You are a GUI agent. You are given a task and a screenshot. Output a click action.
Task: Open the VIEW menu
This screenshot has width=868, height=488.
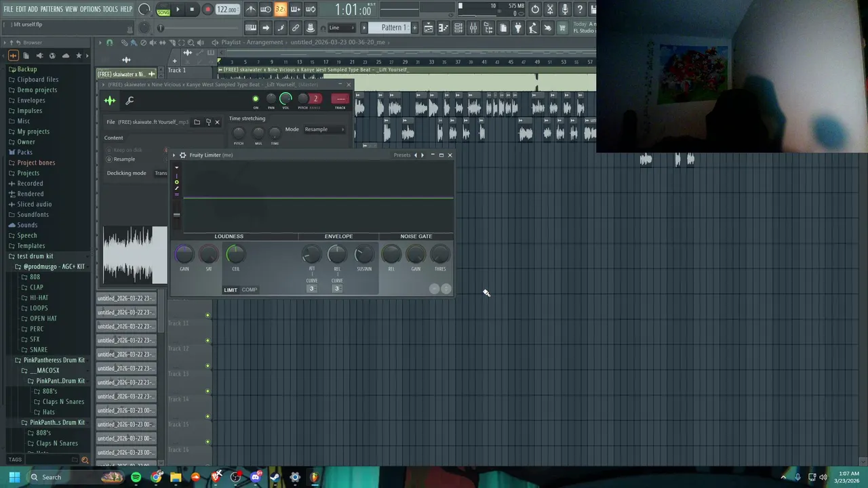[x=71, y=9]
